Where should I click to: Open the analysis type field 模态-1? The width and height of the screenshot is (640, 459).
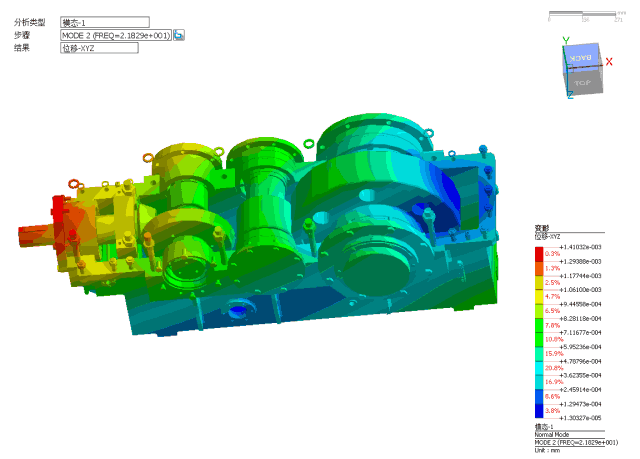click(x=104, y=22)
